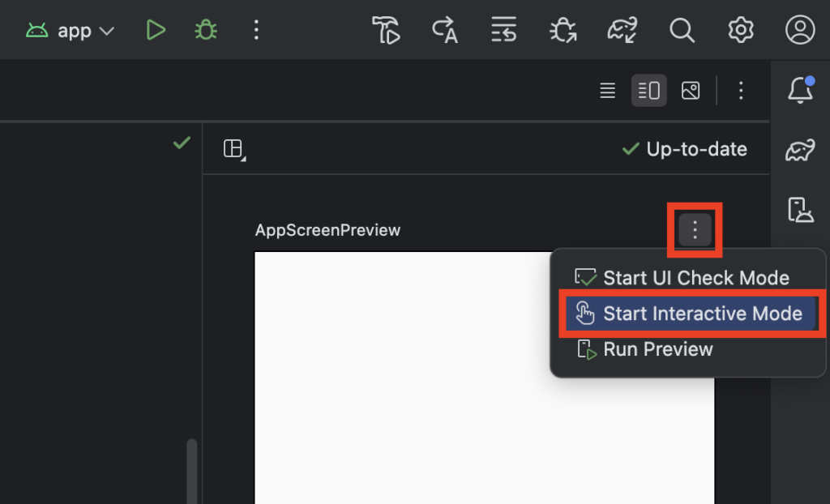Open IDE settings gear
The image size is (830, 504).
[740, 31]
